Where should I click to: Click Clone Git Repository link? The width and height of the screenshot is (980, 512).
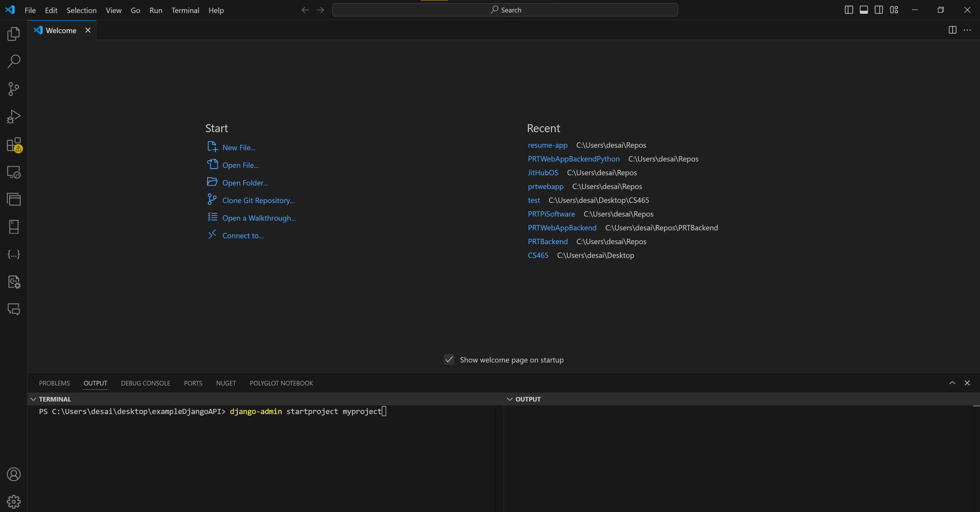pos(258,200)
